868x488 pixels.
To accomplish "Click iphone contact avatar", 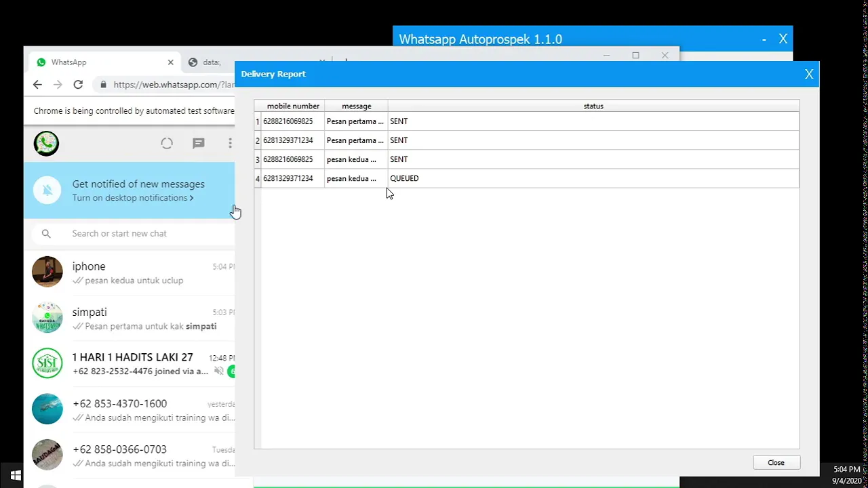I will [x=47, y=272].
